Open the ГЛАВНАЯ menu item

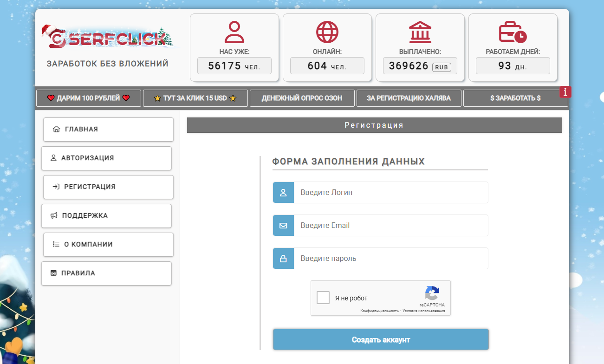[x=108, y=129]
